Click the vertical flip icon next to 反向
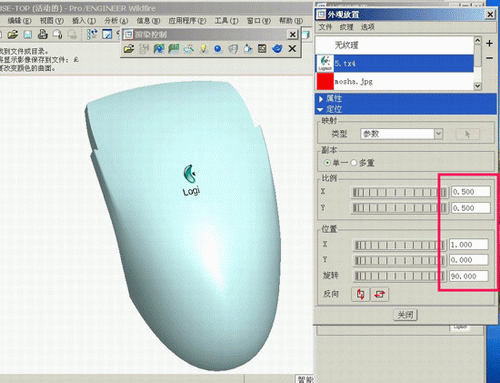500x383 pixels. [360, 294]
